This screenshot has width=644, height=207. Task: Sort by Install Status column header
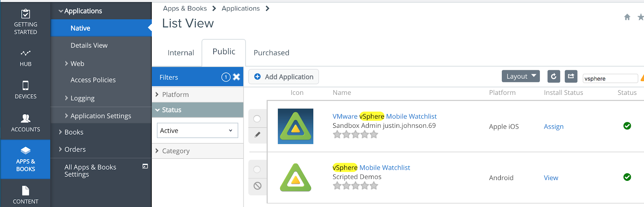tap(563, 92)
